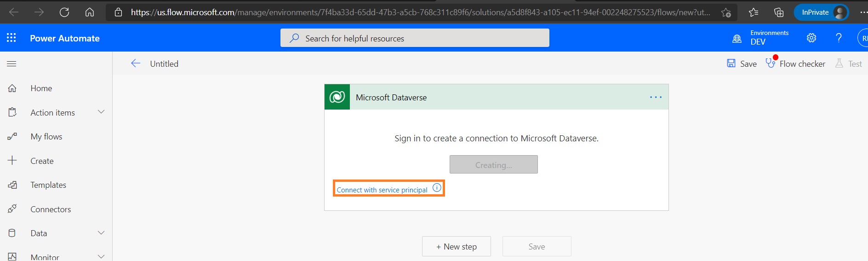Image resolution: width=868 pixels, height=261 pixels.
Task: Click Save in the top toolbar
Action: click(742, 64)
